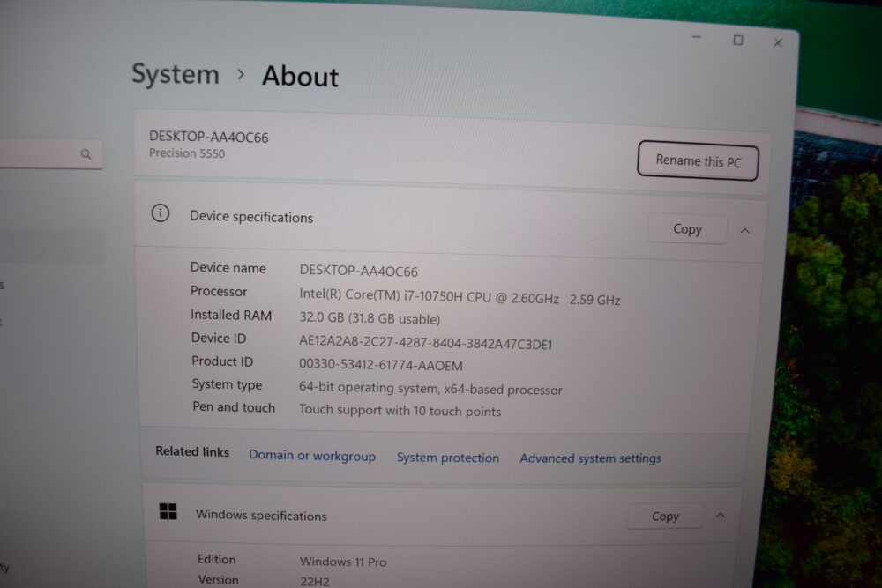Select the 64-bit operating system value
The height and width of the screenshot is (588, 882).
(x=430, y=389)
